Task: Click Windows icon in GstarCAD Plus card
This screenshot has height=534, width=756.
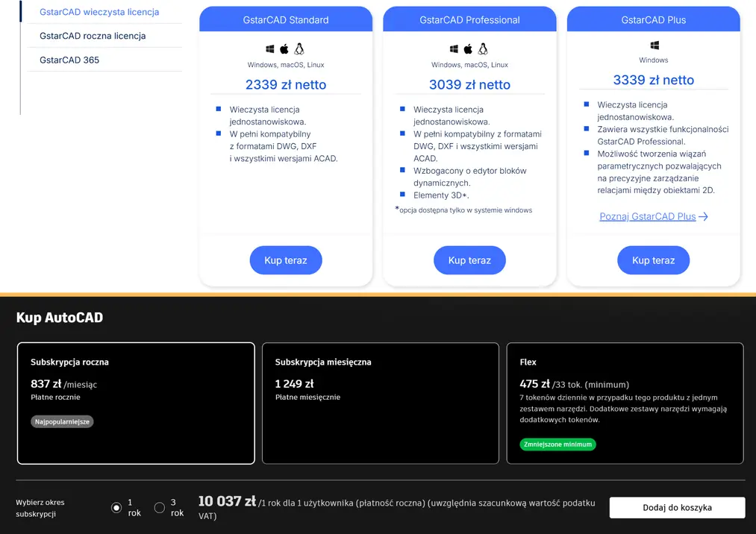Action: (655, 45)
